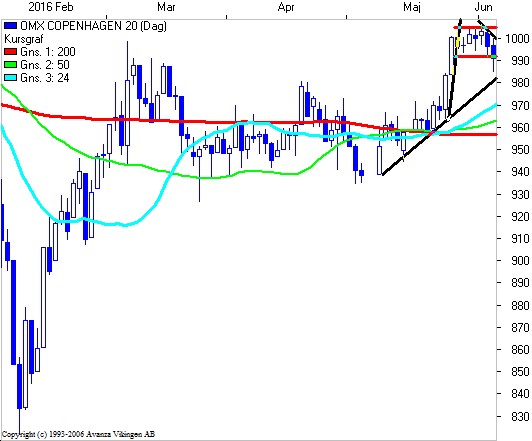This screenshot has height=441, width=532.
Task: Click the 850 price axis value
Action: [x=520, y=371]
